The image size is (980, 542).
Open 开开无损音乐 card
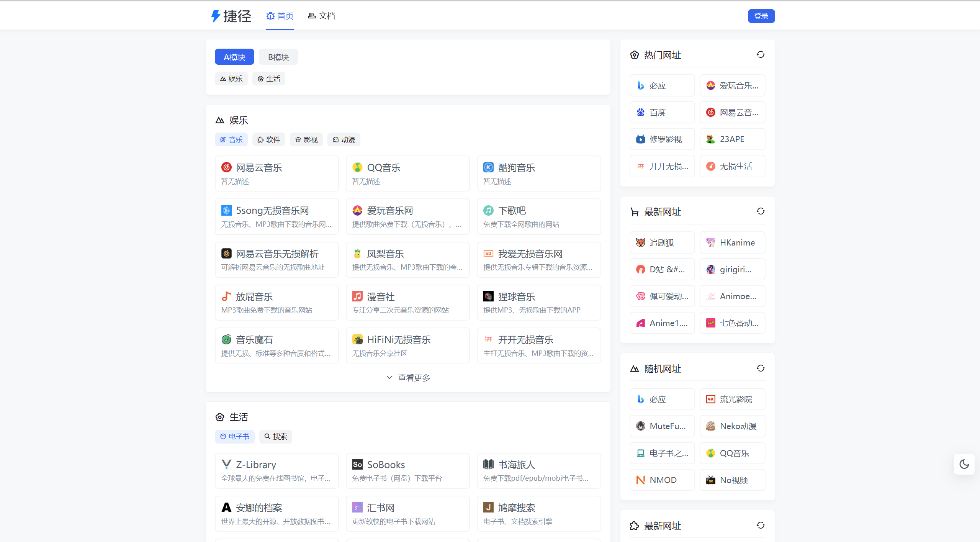click(539, 346)
